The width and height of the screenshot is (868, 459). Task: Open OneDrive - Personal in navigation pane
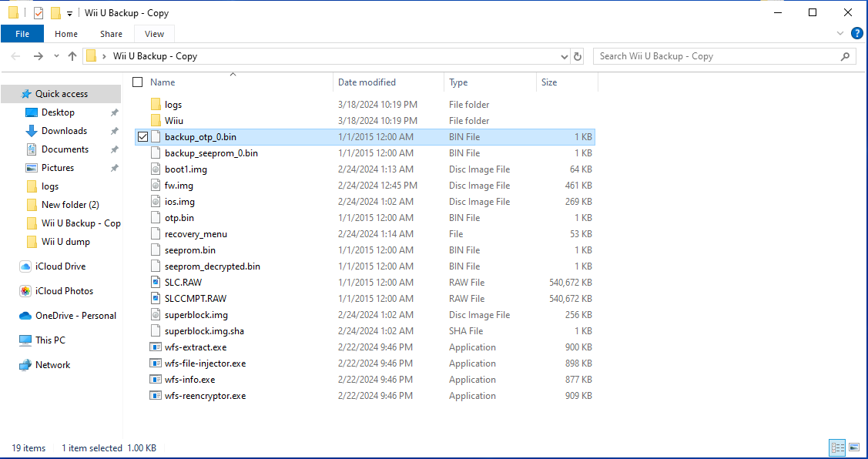pos(75,316)
